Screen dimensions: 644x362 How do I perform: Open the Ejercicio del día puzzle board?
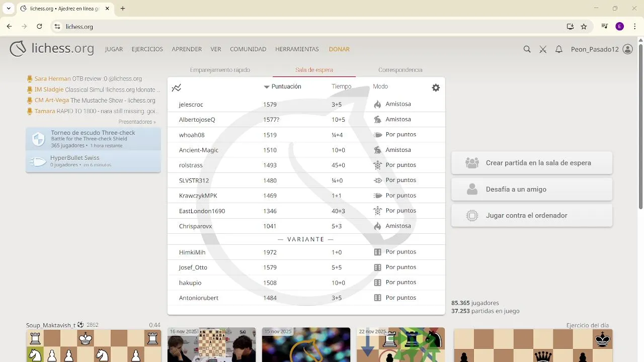click(x=533, y=346)
